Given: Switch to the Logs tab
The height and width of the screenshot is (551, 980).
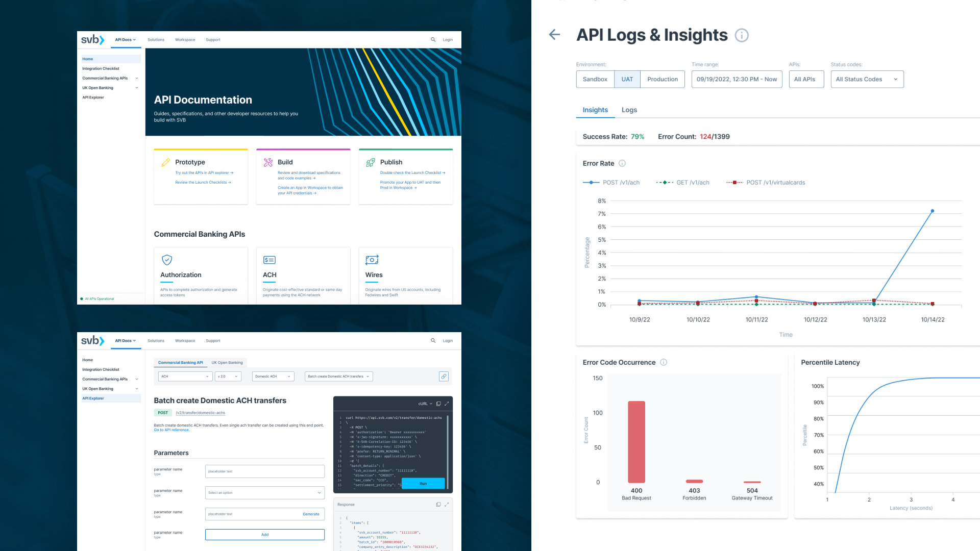Looking at the screenshot, I should click(x=629, y=110).
